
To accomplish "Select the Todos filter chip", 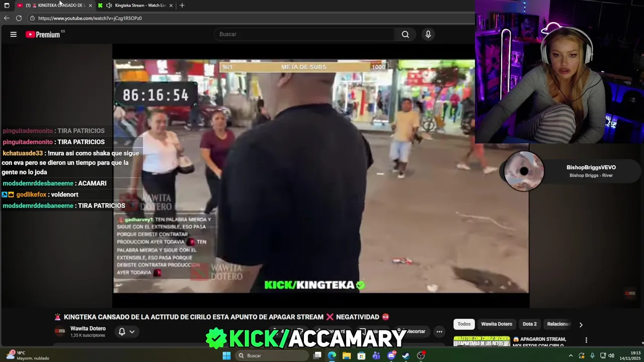I will coord(464,324).
